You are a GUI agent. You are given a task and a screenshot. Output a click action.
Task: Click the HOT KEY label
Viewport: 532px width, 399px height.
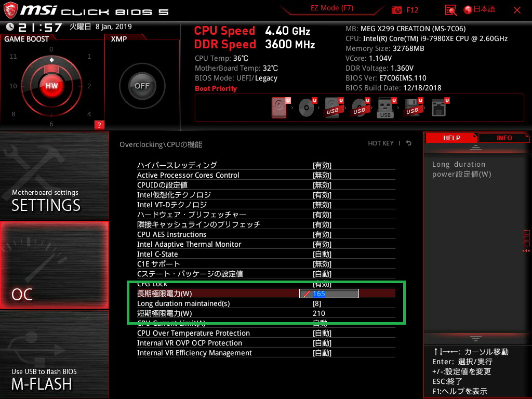pos(381,143)
